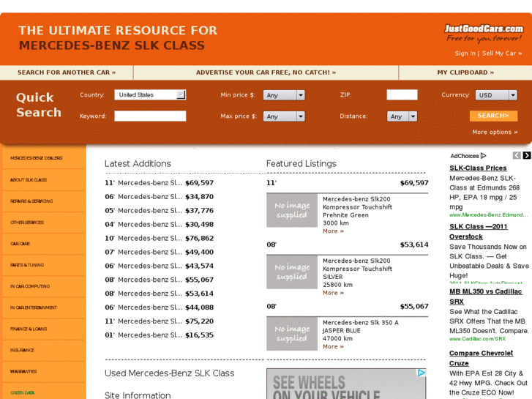Click Sign In link
Image resolution: width=532 pixels, height=399 pixels.
465,53
